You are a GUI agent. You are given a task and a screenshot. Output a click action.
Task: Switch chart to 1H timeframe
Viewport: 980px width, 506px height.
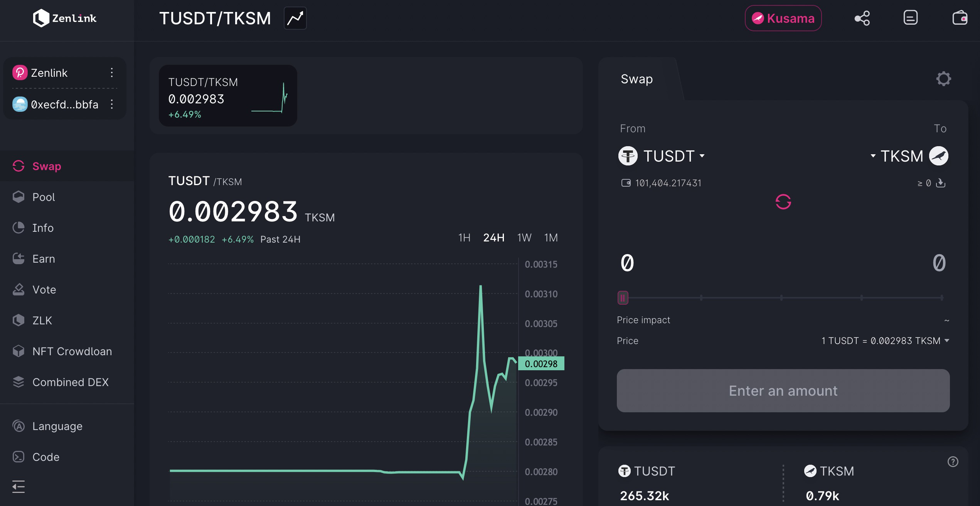point(464,238)
